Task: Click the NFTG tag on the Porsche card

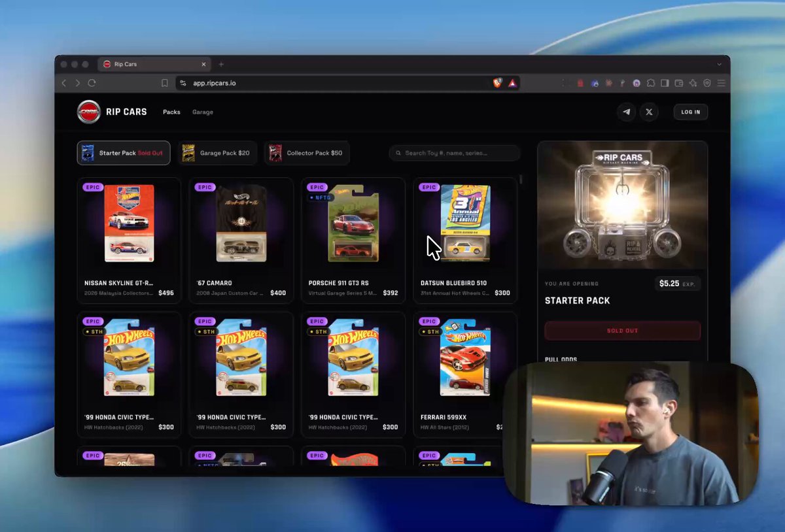Action: [x=321, y=197]
